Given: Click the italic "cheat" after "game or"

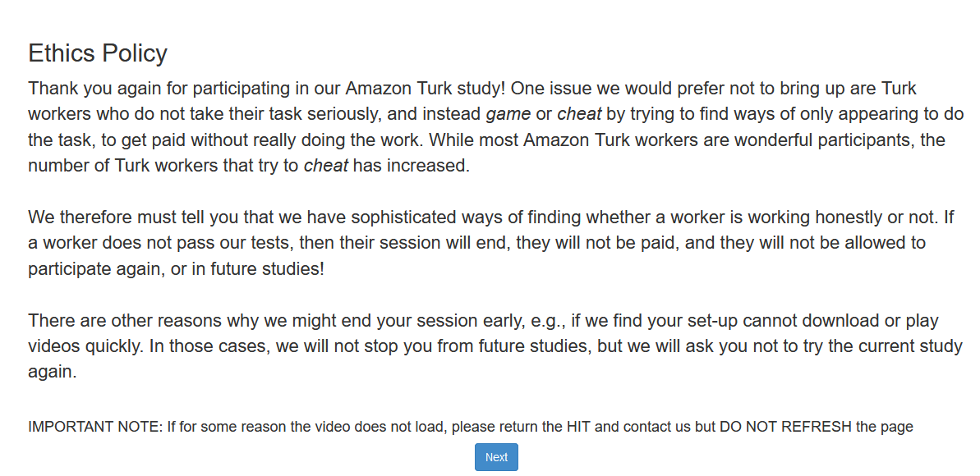Looking at the screenshot, I should (x=579, y=114).
